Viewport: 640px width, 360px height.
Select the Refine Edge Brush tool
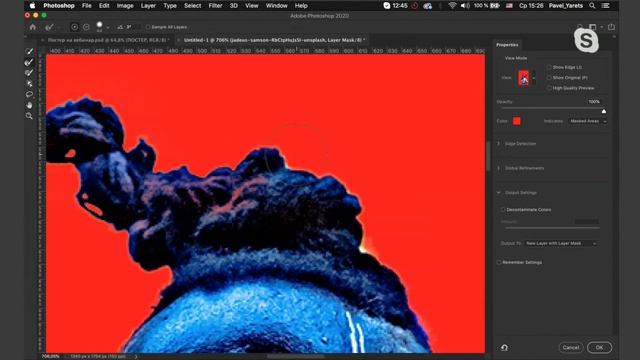[29, 62]
